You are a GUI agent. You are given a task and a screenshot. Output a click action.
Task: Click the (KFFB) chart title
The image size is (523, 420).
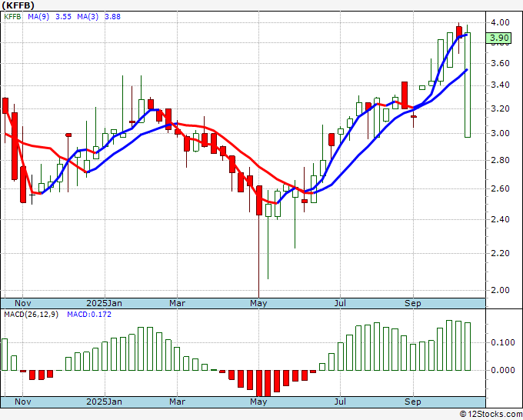[x=18, y=5]
